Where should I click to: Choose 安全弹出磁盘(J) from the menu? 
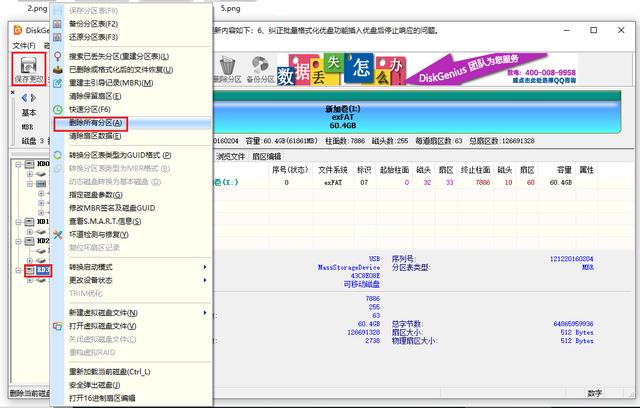coord(94,385)
